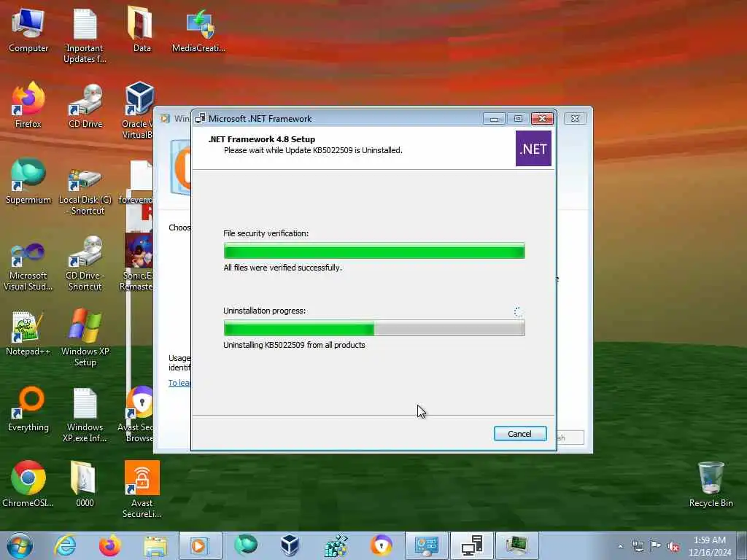The image size is (747, 560).
Task: Open Windows XP Setup desktop icon
Action: (x=85, y=337)
